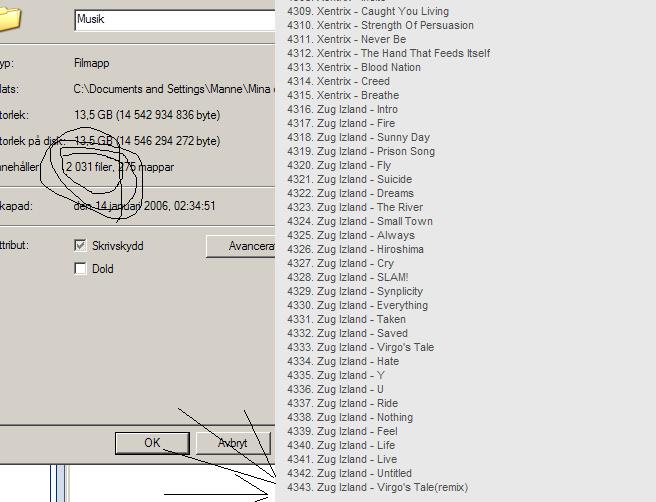Click the Avbryt button
Screen dimensions: 656x502
(x=233, y=443)
